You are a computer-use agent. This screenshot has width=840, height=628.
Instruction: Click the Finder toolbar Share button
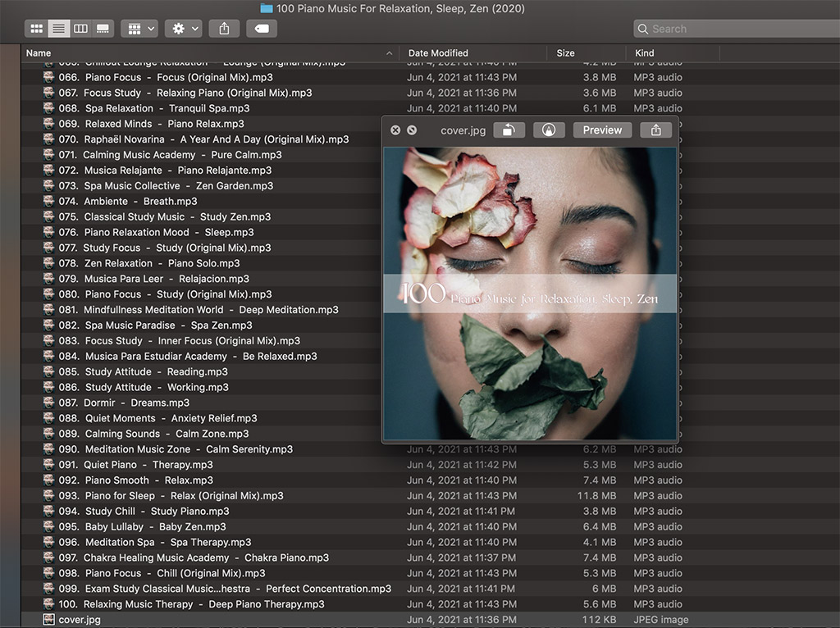click(x=224, y=29)
